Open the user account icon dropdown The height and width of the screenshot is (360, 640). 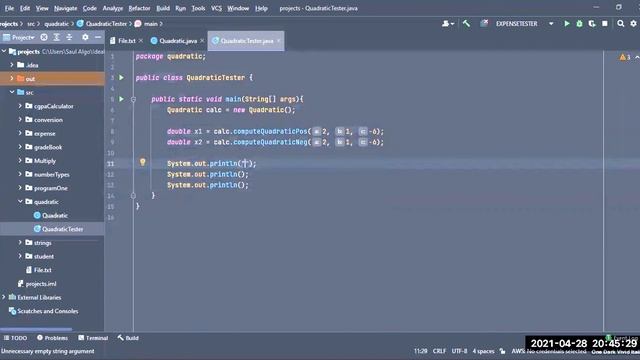tap(448, 24)
